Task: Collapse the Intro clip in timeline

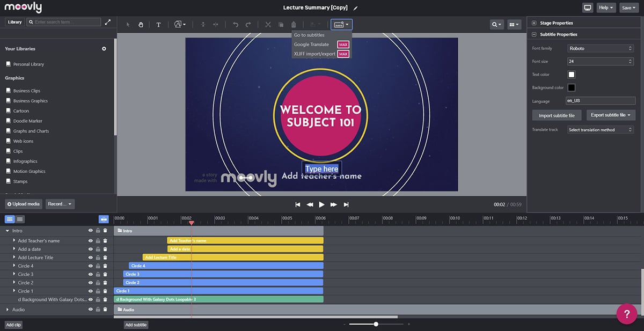Action: click(8, 231)
